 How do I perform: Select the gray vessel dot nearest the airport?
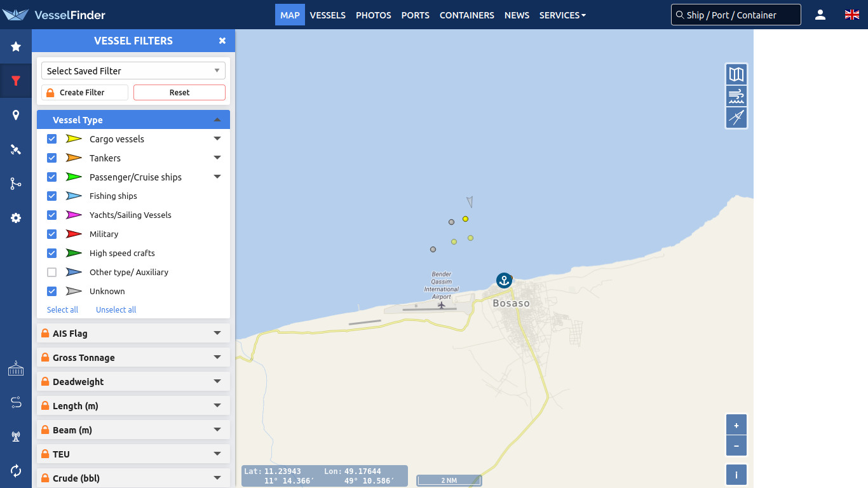[433, 249]
